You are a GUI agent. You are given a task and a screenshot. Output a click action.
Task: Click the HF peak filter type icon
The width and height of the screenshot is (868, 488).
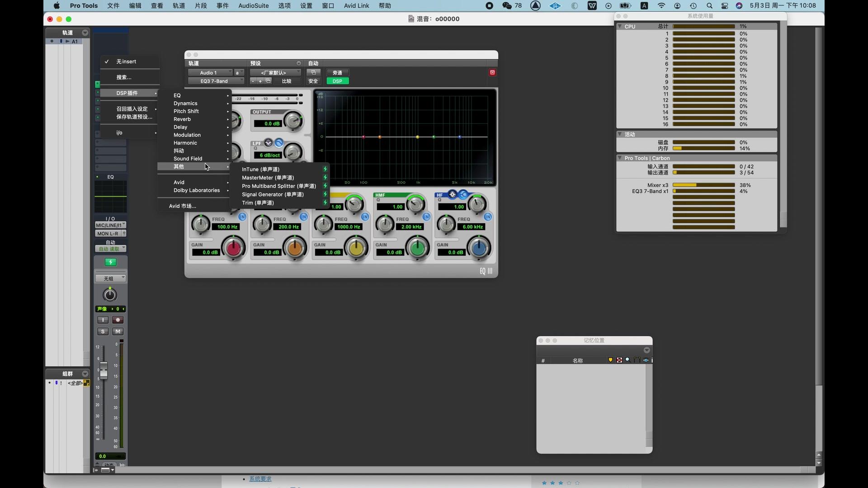(453, 195)
